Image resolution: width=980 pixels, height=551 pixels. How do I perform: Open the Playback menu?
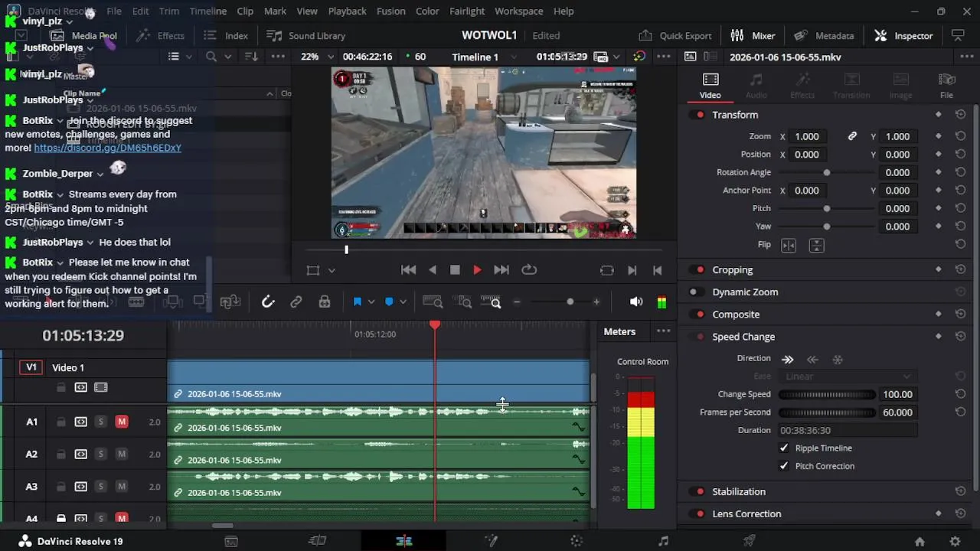347,11
